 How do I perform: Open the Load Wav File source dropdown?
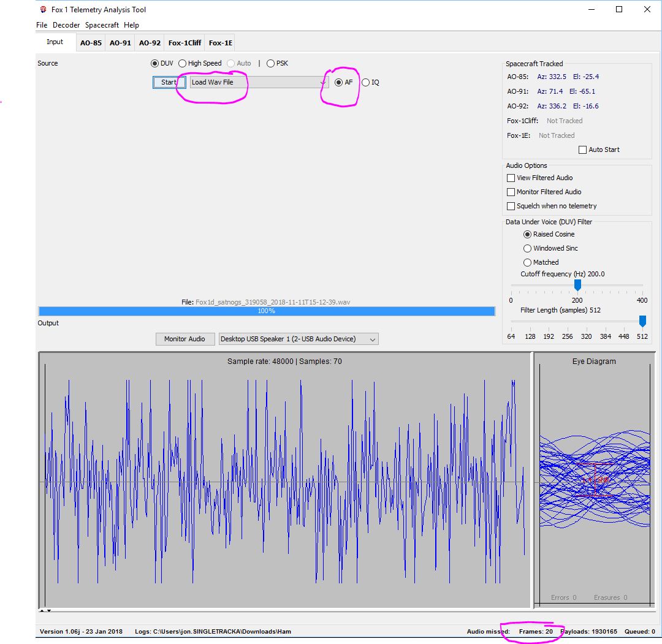(x=322, y=81)
